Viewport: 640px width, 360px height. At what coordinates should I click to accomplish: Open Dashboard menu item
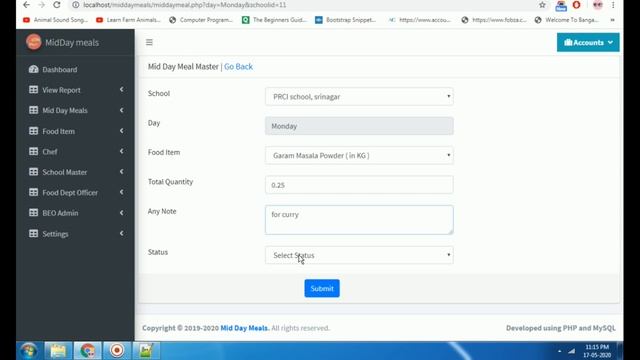point(75,69)
